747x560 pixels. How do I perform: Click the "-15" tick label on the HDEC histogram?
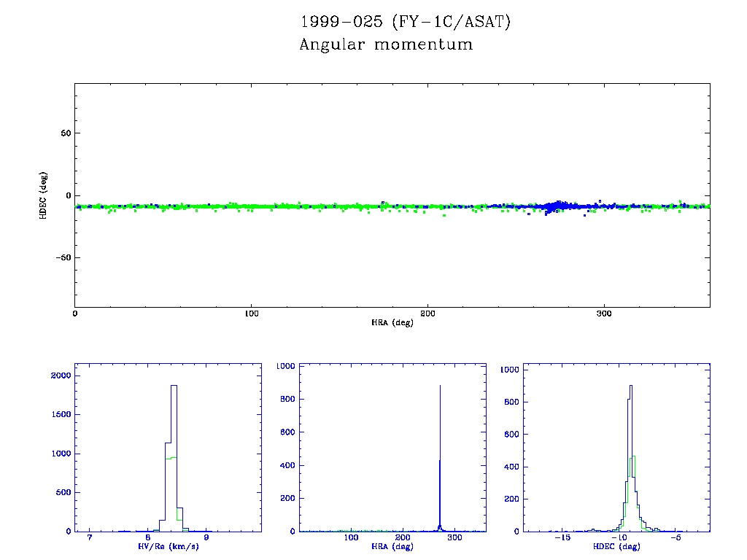(562, 539)
